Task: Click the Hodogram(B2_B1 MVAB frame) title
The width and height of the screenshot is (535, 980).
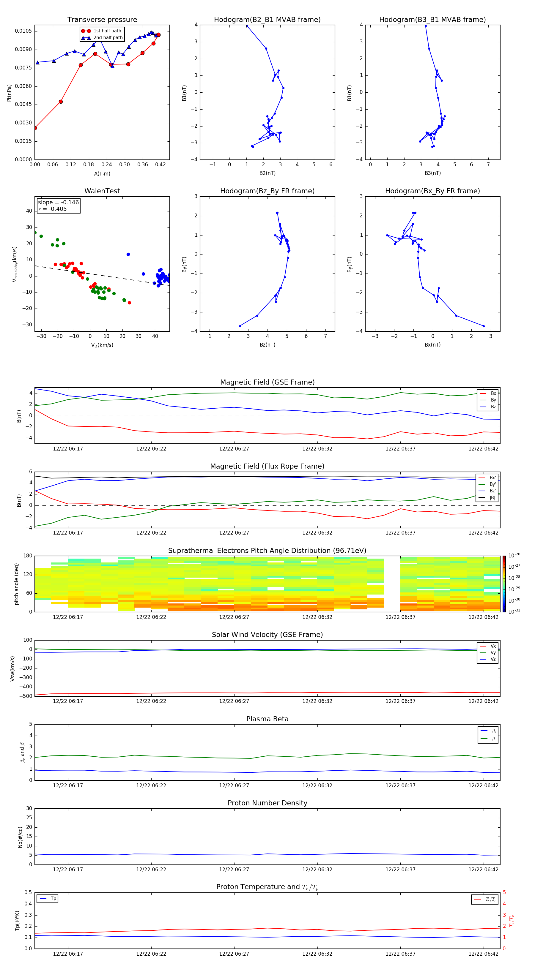Action: click(x=267, y=20)
